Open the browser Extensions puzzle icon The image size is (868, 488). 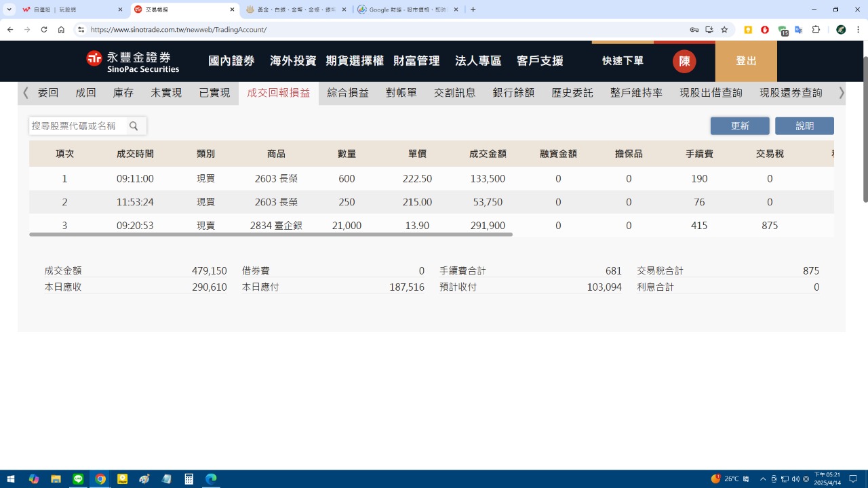[x=816, y=30]
